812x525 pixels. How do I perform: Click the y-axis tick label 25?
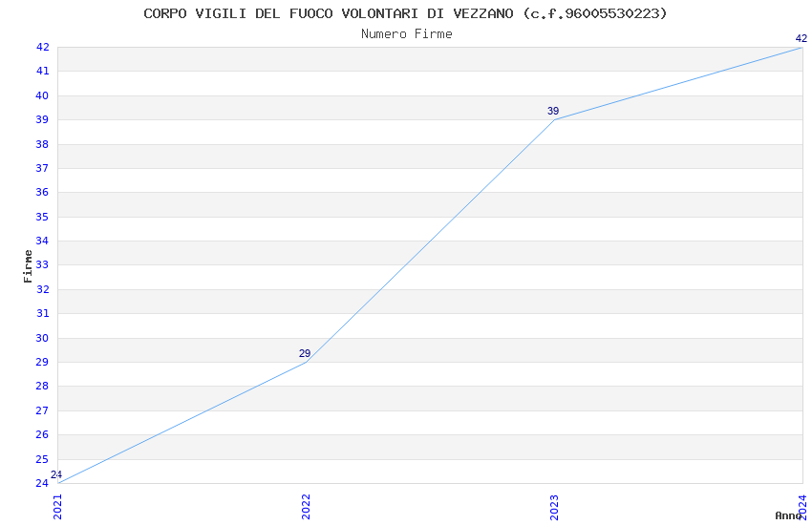pos(42,459)
